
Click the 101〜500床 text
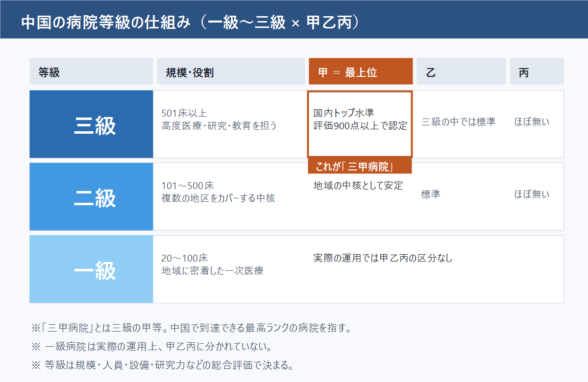pos(188,186)
